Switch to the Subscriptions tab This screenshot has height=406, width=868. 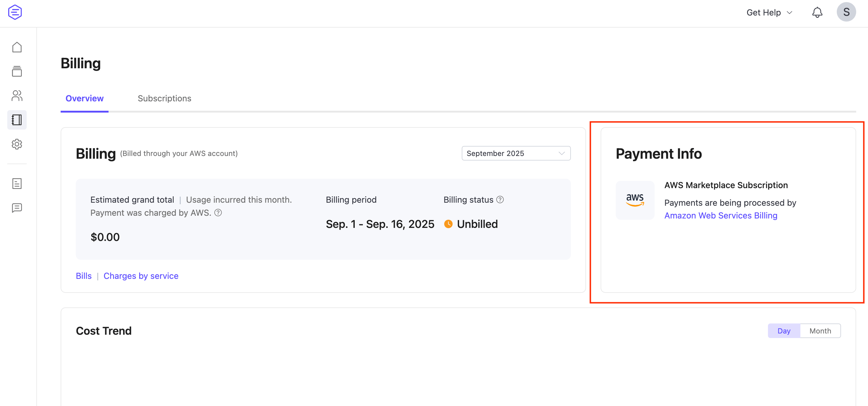click(164, 98)
